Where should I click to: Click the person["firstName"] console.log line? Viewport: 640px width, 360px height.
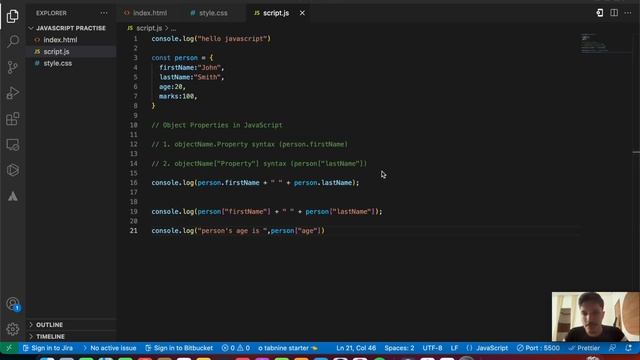pyautogui.click(x=267, y=211)
